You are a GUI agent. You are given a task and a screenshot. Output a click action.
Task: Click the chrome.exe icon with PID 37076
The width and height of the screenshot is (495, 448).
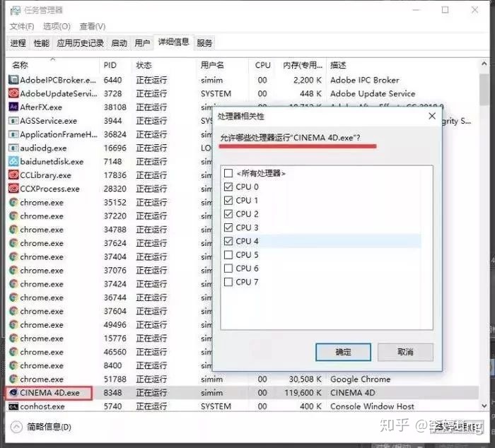click(x=13, y=271)
